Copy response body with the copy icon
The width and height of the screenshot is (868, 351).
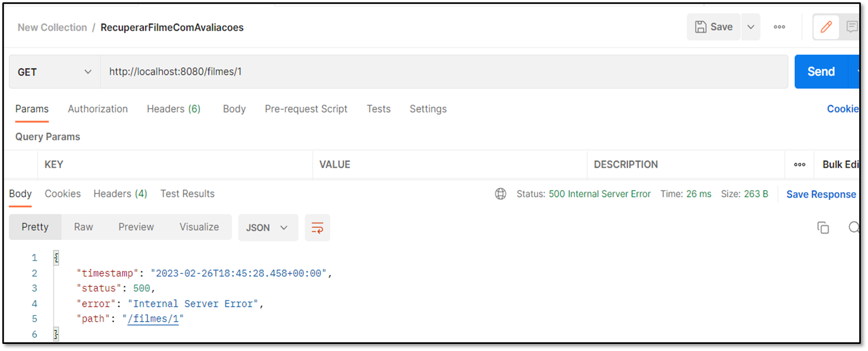click(823, 228)
